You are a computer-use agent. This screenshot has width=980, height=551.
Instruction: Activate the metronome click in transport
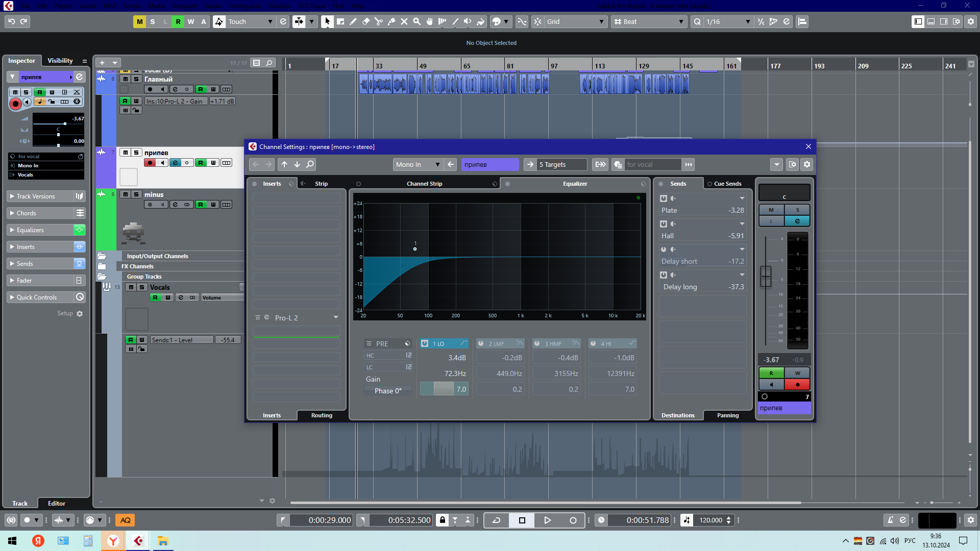click(x=890, y=520)
